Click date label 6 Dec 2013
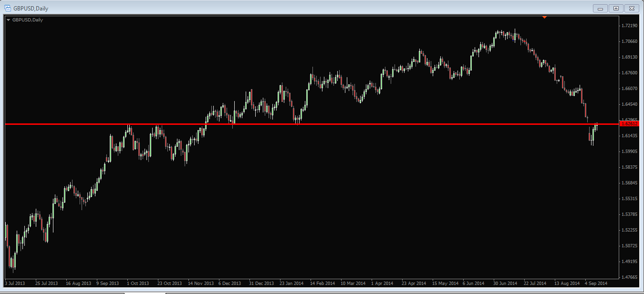Image resolution: width=644 pixels, height=294 pixels. coord(230,283)
